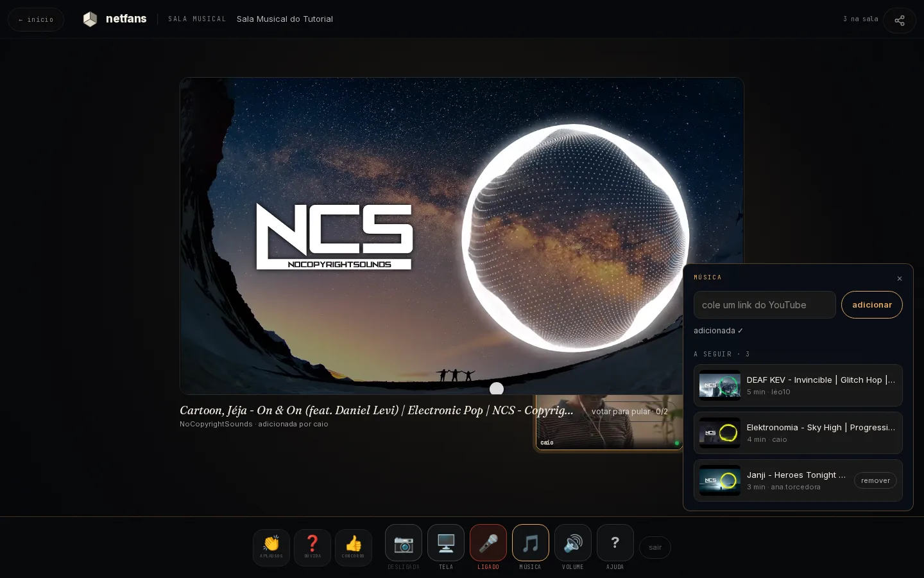Click the Cartoon, Jéja - On & On title
Screen dimensions: 924x578
click(377, 410)
